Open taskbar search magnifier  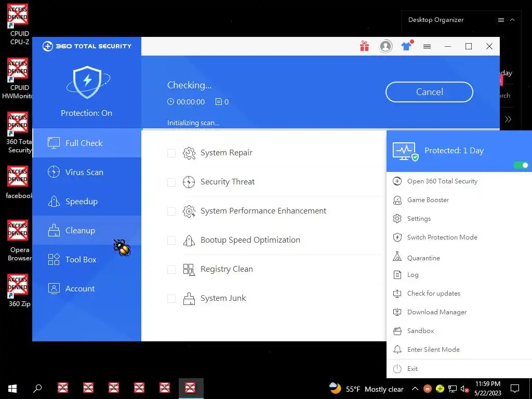pos(37,388)
